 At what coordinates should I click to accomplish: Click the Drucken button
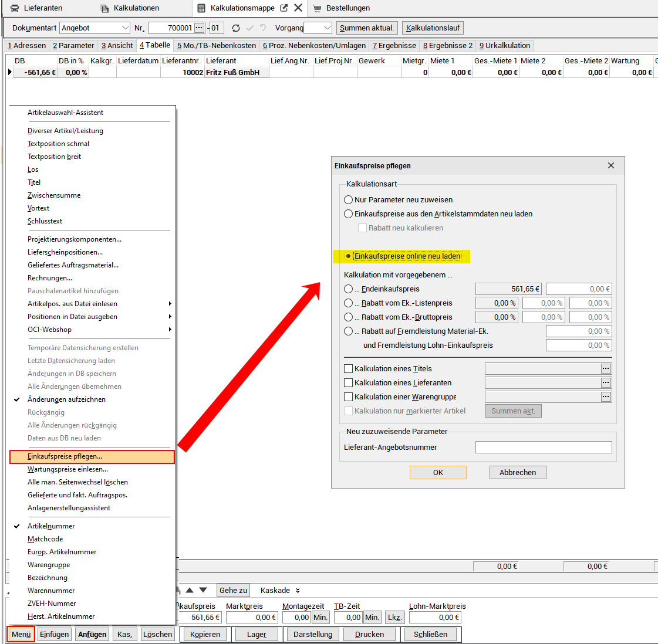coord(369,635)
